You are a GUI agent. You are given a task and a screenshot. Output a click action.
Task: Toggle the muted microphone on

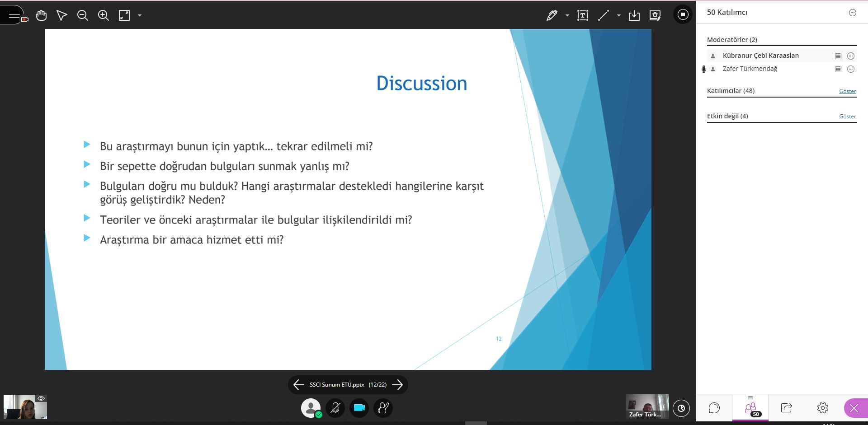click(x=335, y=408)
